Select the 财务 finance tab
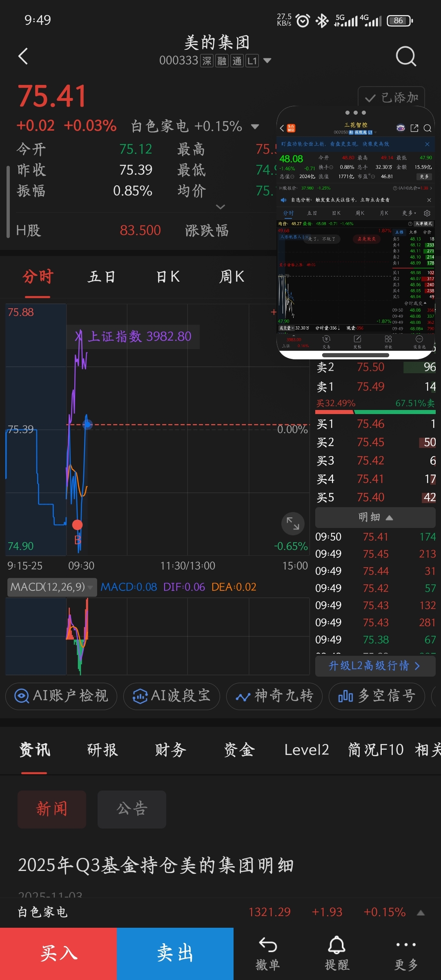 (x=171, y=750)
